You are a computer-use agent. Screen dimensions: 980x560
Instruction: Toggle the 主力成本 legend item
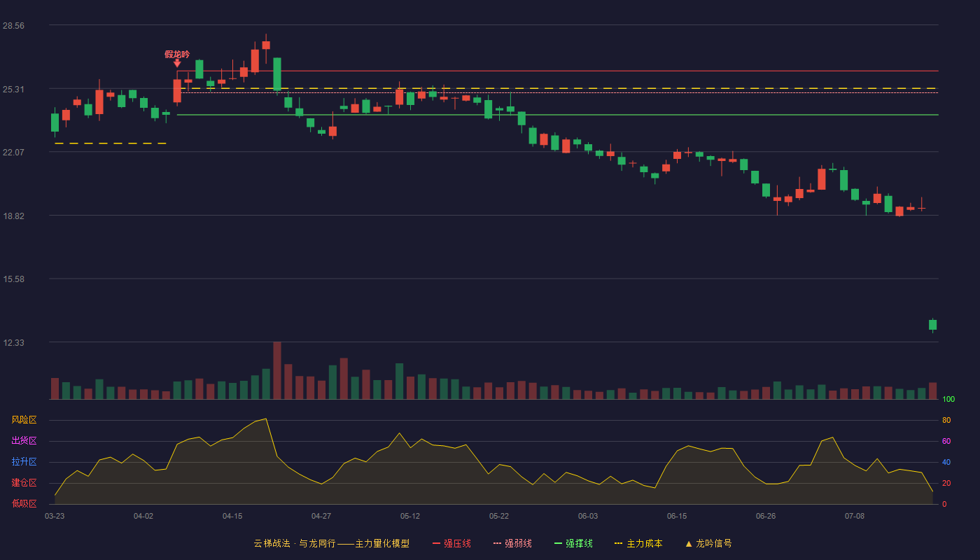pyautogui.click(x=638, y=543)
